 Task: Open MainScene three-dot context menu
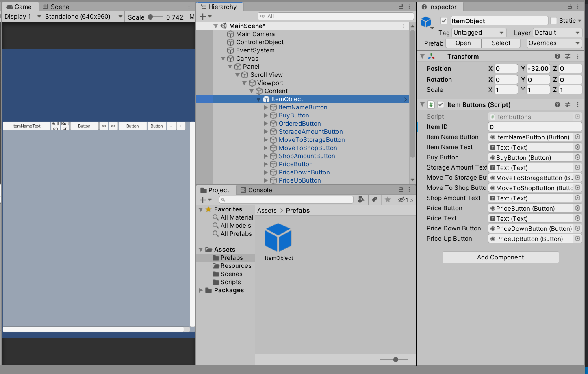click(x=403, y=26)
